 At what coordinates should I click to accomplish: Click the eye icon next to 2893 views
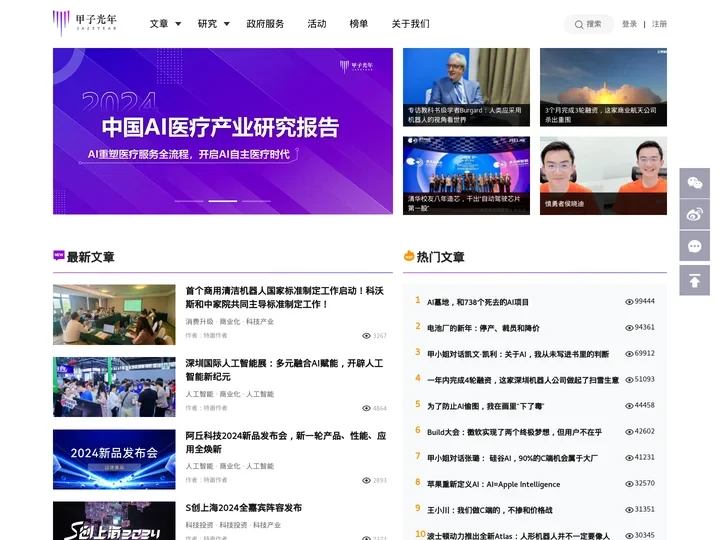pos(366,480)
